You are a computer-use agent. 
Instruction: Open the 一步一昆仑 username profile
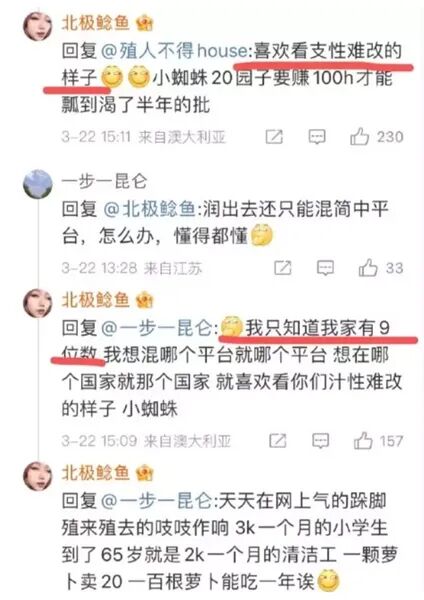tap(104, 181)
